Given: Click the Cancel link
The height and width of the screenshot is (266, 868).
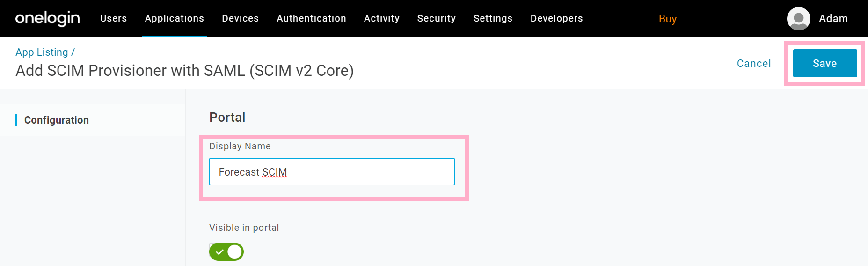Looking at the screenshot, I should coord(754,63).
